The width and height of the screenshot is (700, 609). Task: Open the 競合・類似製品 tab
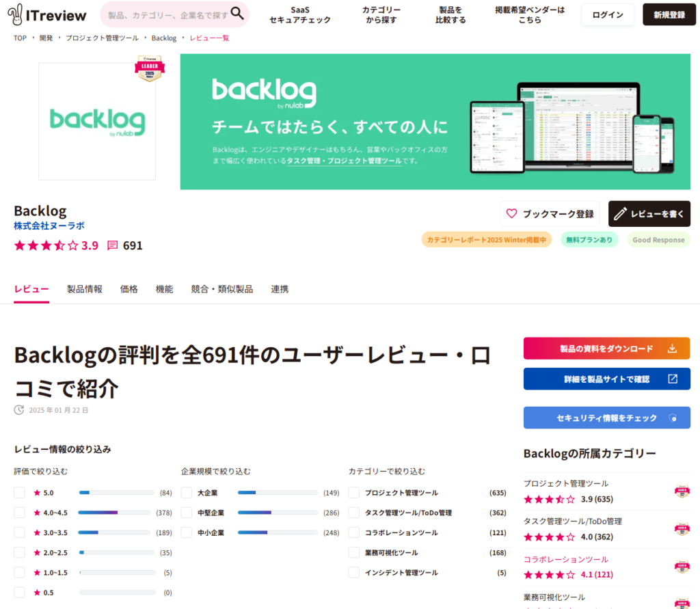pyautogui.click(x=222, y=289)
